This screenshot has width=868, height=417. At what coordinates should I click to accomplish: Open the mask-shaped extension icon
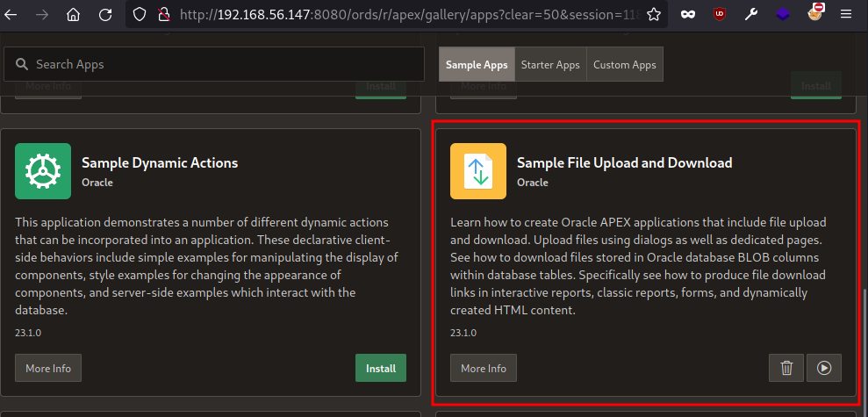click(688, 14)
